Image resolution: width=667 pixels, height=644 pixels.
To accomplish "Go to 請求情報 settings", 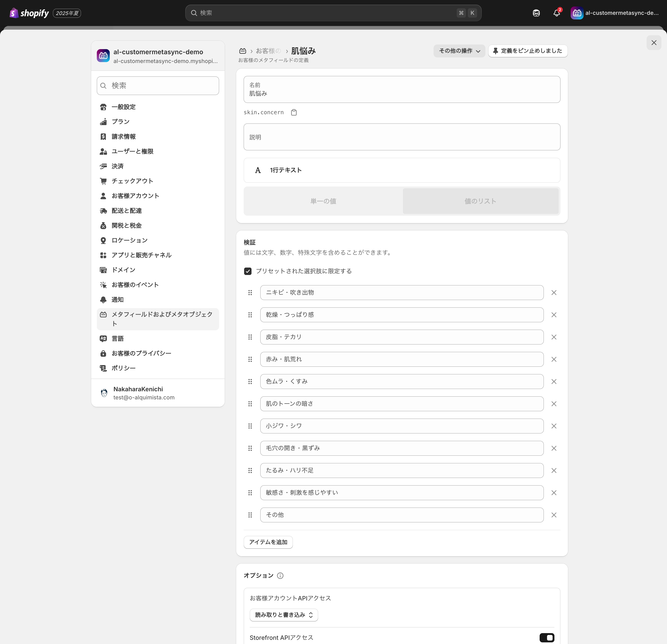I will point(157,136).
